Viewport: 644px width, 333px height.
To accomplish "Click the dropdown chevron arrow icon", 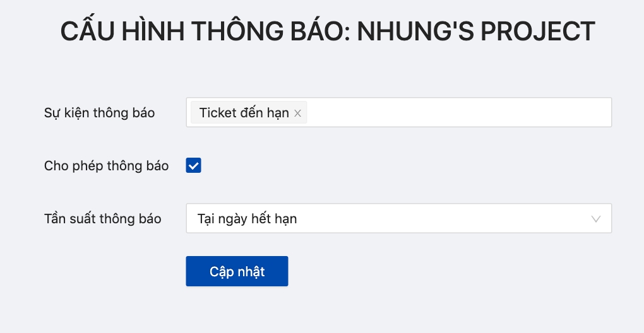I will 595,219.
